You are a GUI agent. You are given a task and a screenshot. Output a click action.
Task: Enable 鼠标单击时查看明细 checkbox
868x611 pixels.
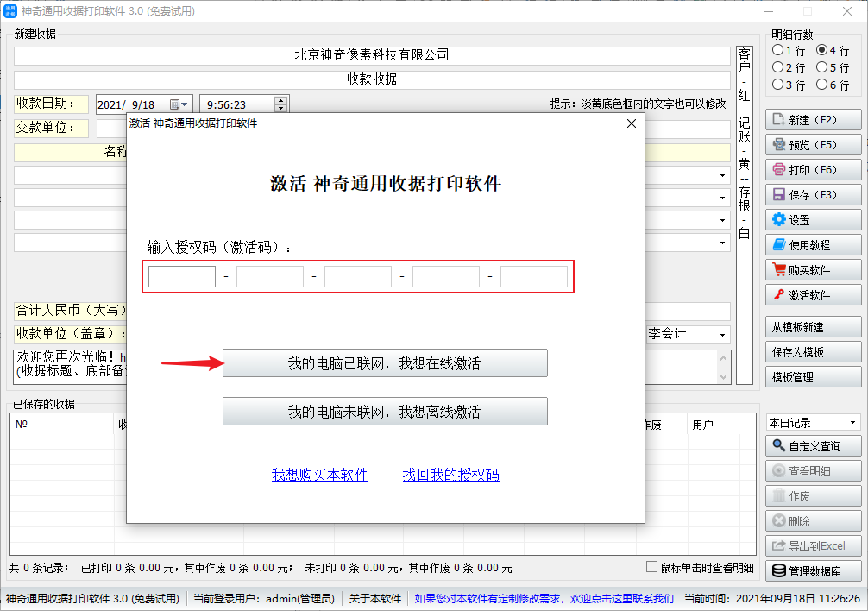click(x=652, y=567)
